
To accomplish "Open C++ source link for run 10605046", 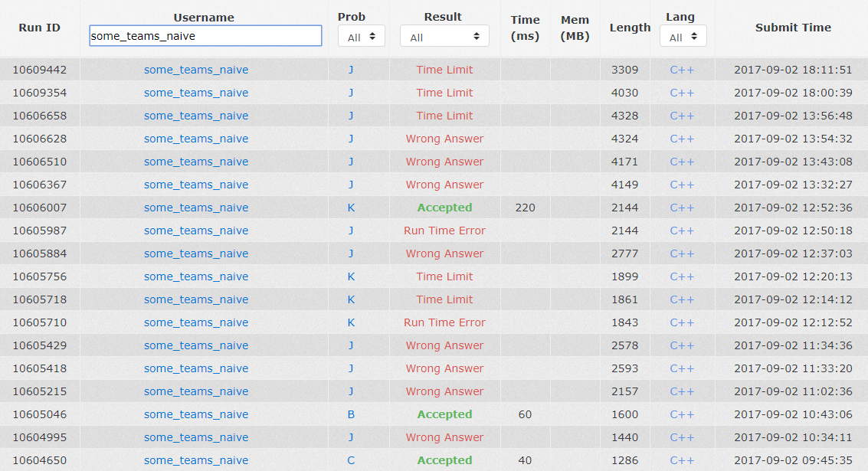I will coord(682,414).
